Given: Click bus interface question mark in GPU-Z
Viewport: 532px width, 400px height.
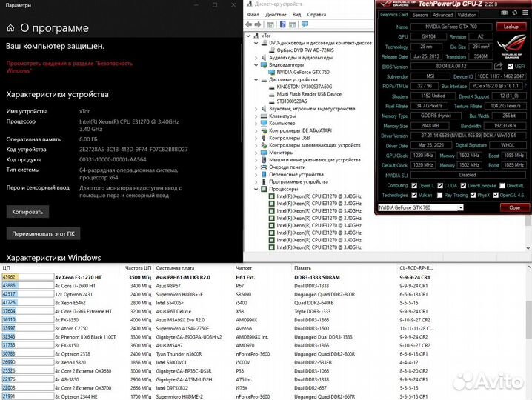Looking at the screenshot, I should (525, 86).
